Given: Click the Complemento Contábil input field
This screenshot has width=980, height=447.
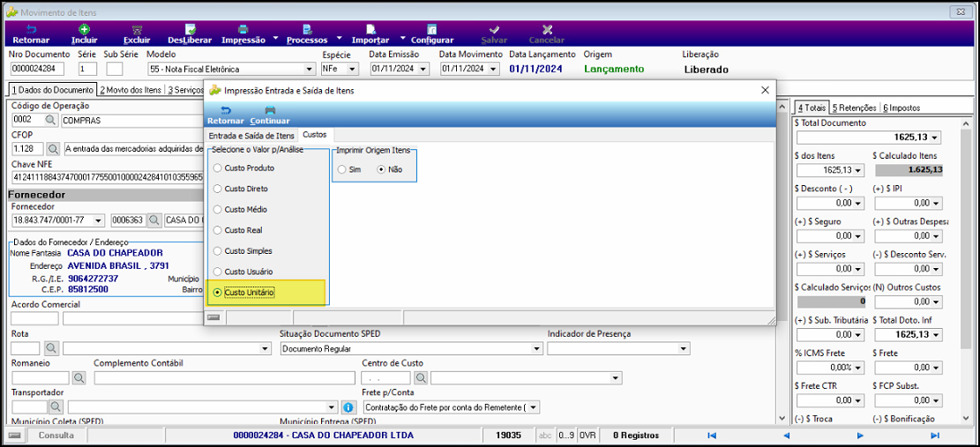Looking at the screenshot, I should (x=224, y=377).
